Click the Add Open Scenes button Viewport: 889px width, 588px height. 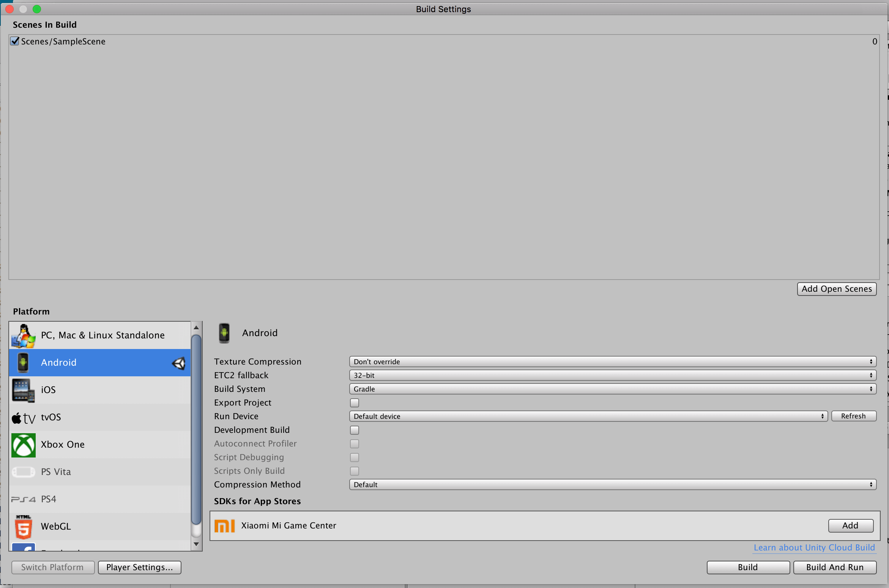[836, 289]
